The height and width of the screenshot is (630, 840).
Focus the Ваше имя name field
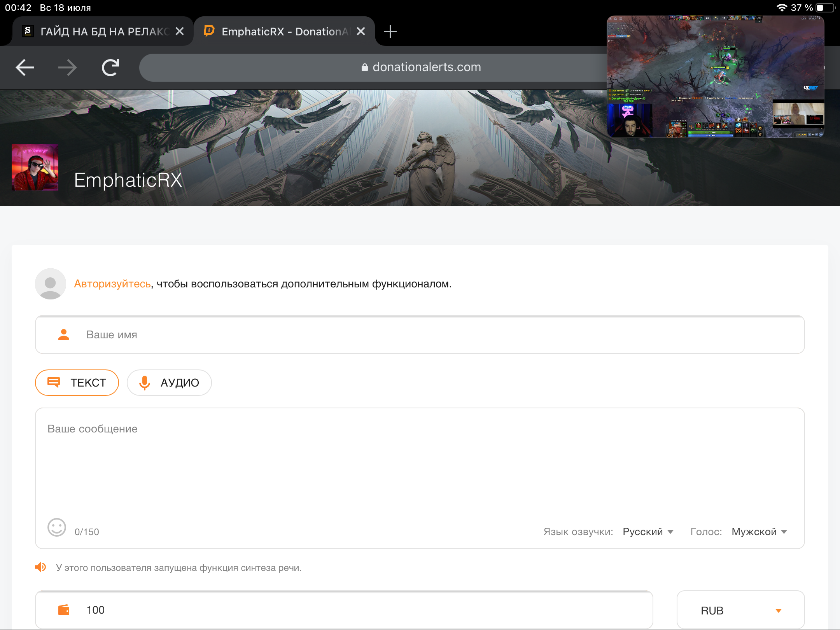pos(420,334)
